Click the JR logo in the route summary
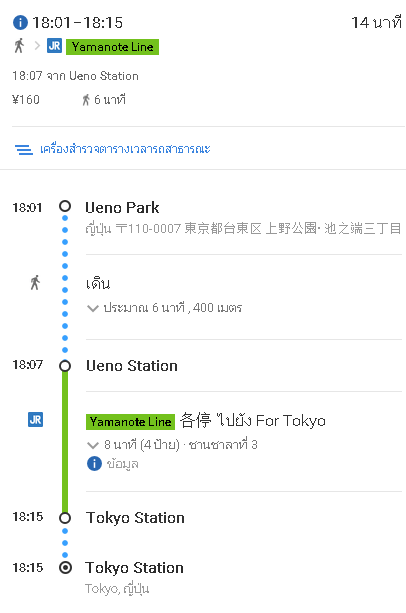Viewport: 406px width, 613px height. tap(54, 46)
